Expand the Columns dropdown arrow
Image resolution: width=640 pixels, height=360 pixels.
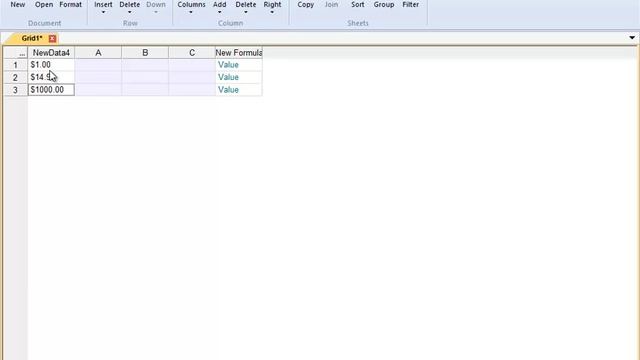point(191,12)
